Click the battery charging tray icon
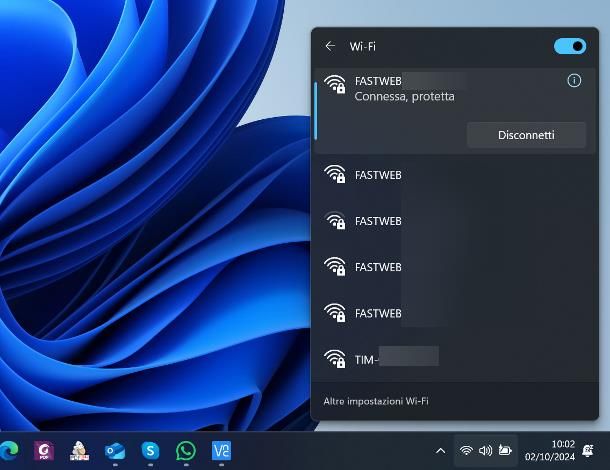610x470 pixels. coord(505,451)
